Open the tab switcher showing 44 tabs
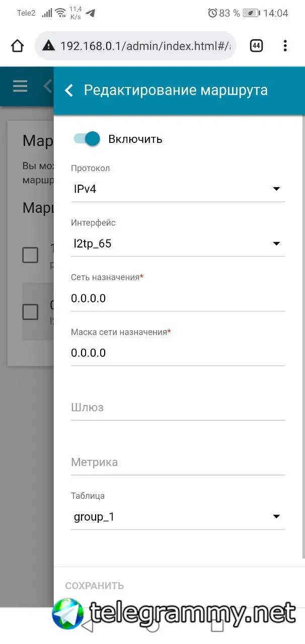The image size is (305, 644). tap(256, 46)
